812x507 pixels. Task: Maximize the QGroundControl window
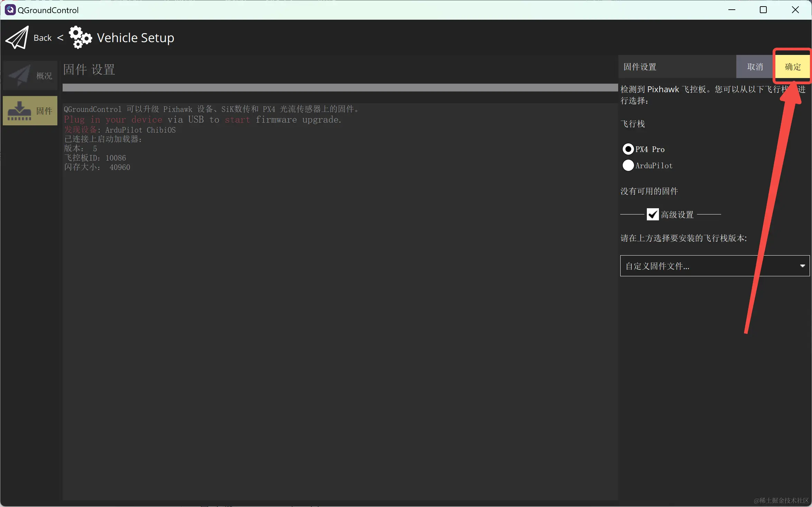tap(763, 10)
